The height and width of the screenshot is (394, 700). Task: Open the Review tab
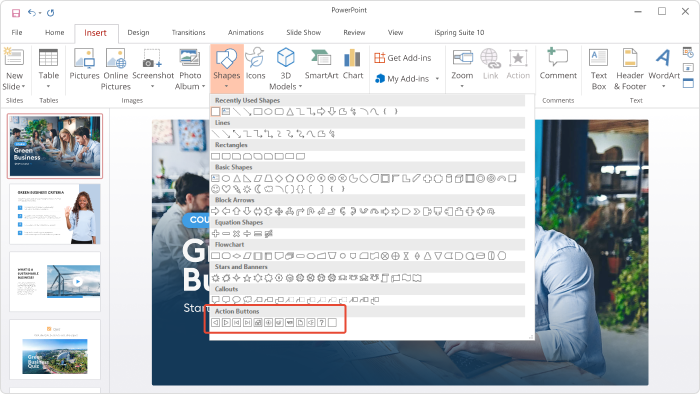coord(354,33)
